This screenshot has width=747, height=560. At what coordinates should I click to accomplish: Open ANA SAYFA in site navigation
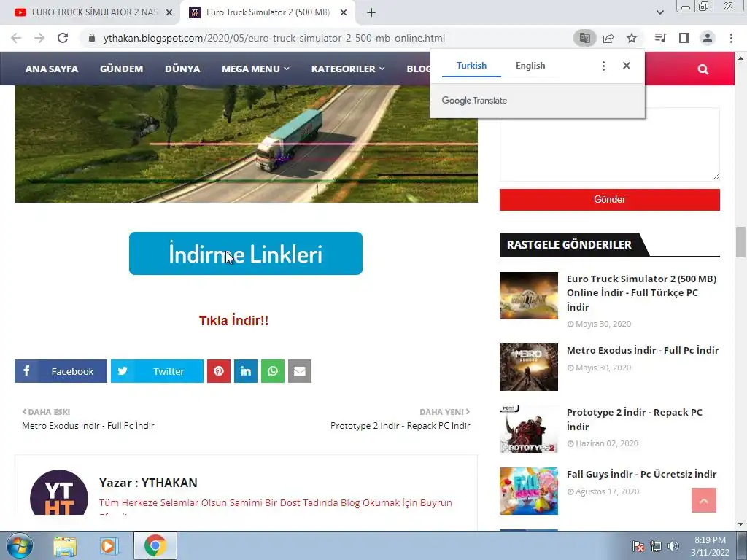click(x=52, y=69)
